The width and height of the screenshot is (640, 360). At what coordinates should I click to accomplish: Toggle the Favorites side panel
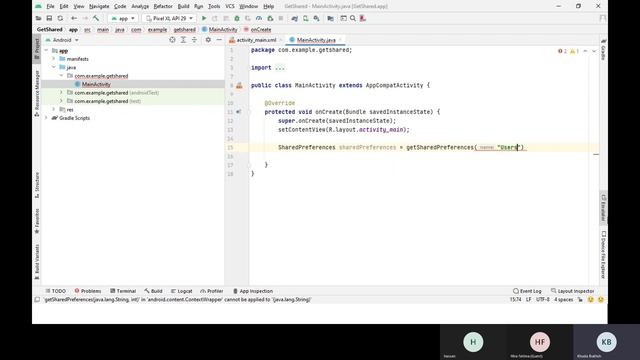click(x=37, y=221)
